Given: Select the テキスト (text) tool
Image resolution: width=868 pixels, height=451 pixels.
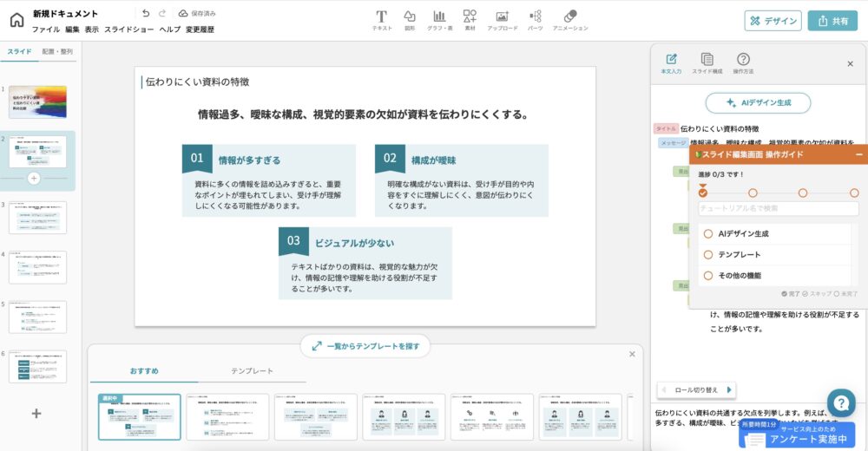Looking at the screenshot, I should click(382, 19).
